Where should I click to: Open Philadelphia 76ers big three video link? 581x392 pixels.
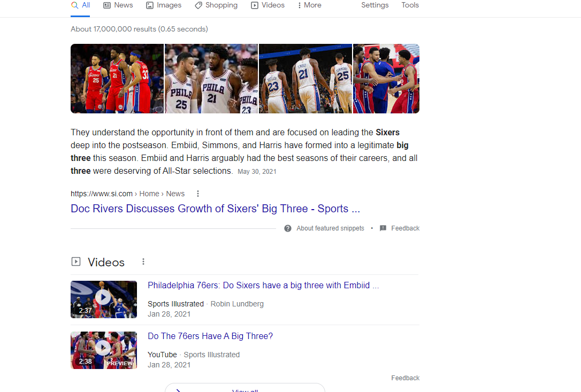pos(263,286)
